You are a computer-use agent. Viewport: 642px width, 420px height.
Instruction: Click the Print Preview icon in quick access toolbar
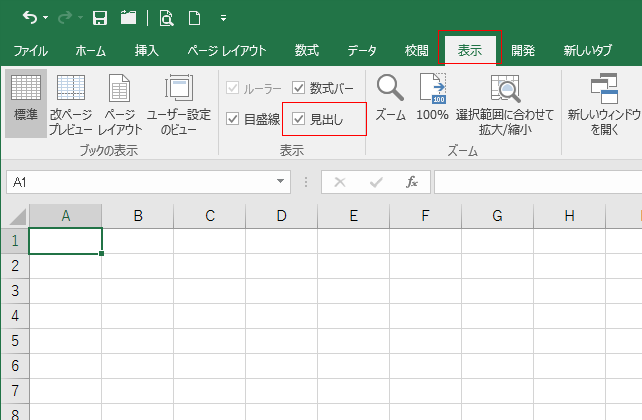click(166, 18)
